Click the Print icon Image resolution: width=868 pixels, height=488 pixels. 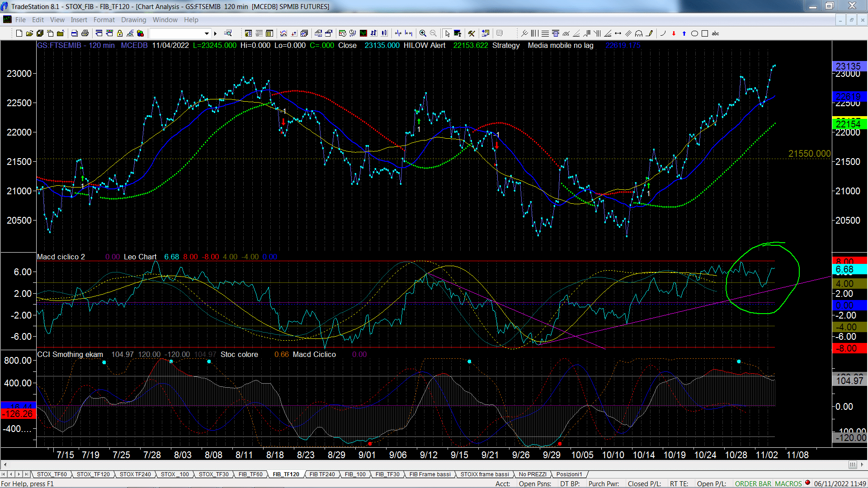click(85, 33)
